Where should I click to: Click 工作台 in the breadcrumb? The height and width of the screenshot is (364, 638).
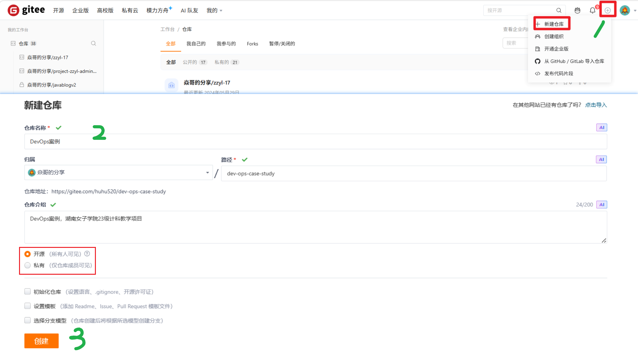[x=167, y=29]
